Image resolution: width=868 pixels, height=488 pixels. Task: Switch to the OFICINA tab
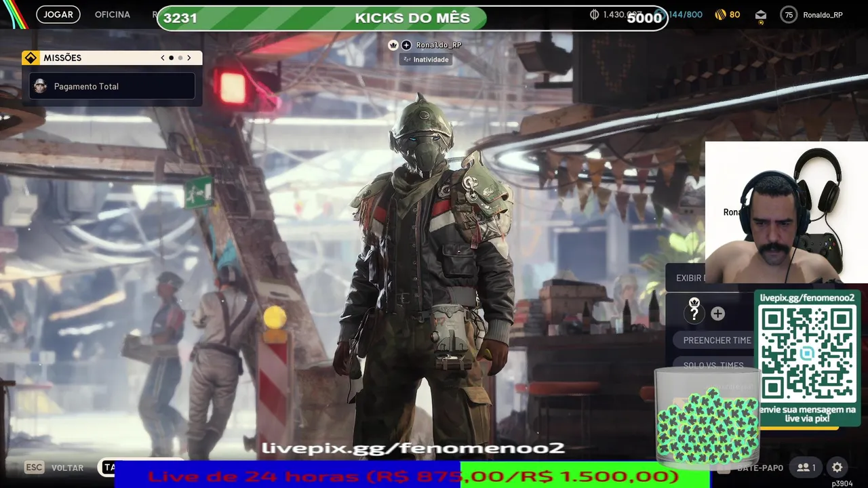pyautogui.click(x=113, y=14)
